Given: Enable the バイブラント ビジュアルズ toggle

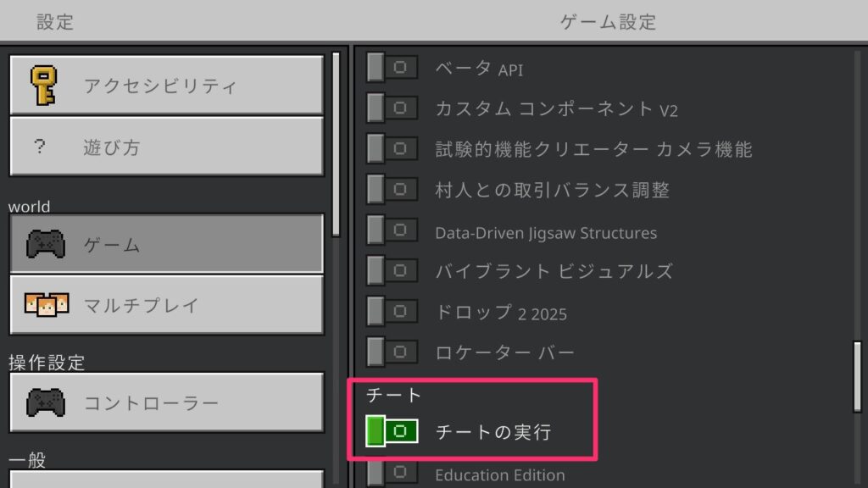Looking at the screenshot, I should tap(392, 270).
